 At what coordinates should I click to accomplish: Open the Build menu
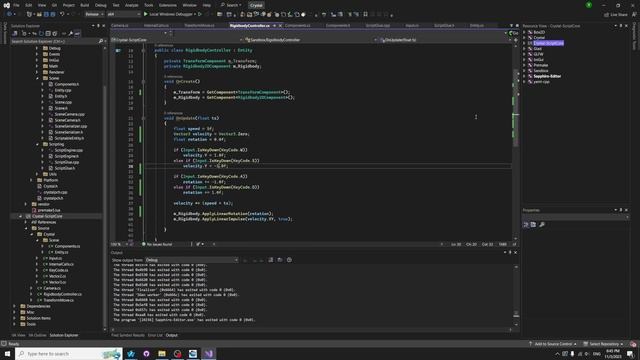click(84, 5)
